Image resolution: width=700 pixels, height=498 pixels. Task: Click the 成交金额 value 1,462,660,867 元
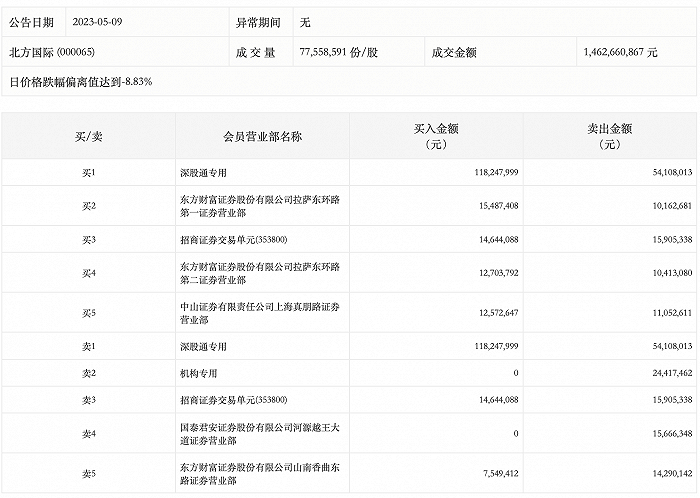pos(620,50)
